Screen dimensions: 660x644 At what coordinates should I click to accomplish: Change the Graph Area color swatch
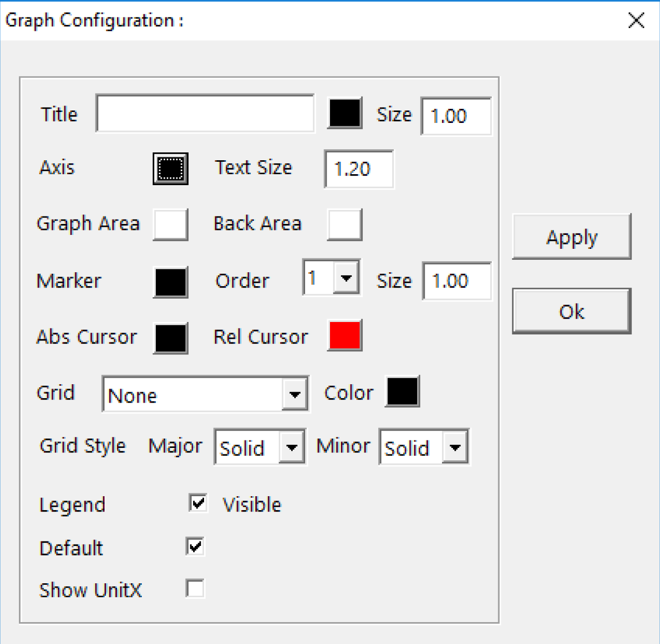pyautogui.click(x=170, y=224)
